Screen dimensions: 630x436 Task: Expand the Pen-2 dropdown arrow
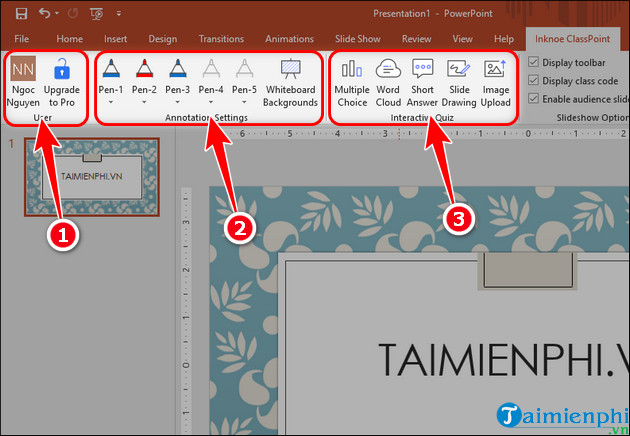click(x=144, y=102)
